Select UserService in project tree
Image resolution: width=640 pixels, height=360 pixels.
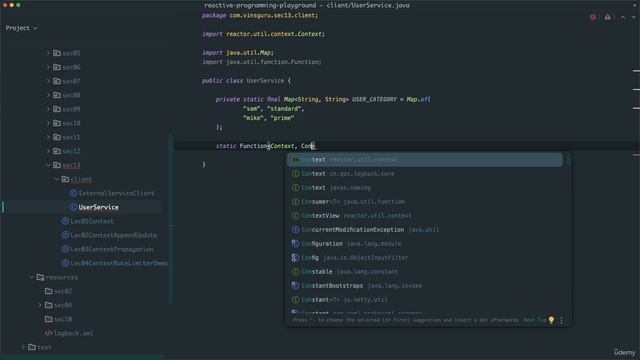[98, 207]
